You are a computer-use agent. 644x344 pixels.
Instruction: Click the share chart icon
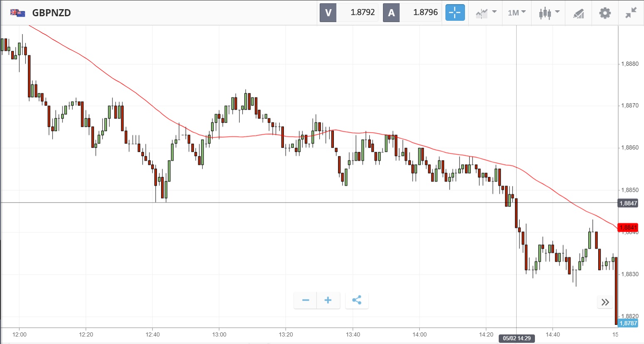click(357, 300)
